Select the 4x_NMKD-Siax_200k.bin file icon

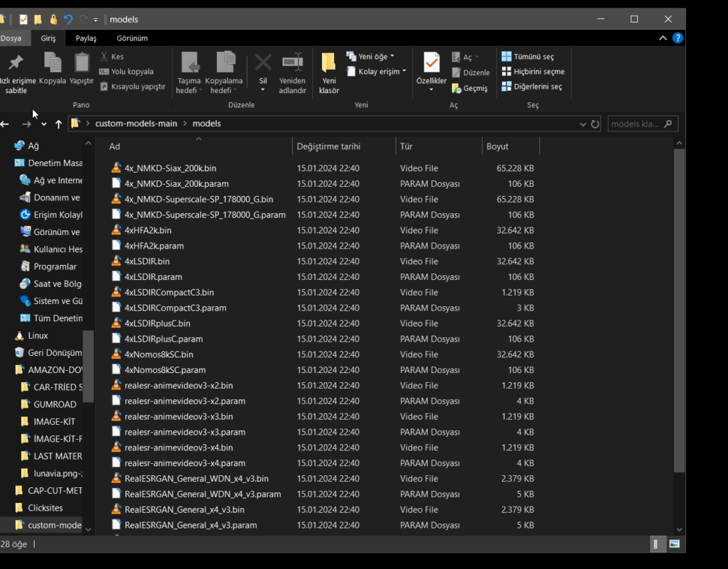click(x=116, y=168)
